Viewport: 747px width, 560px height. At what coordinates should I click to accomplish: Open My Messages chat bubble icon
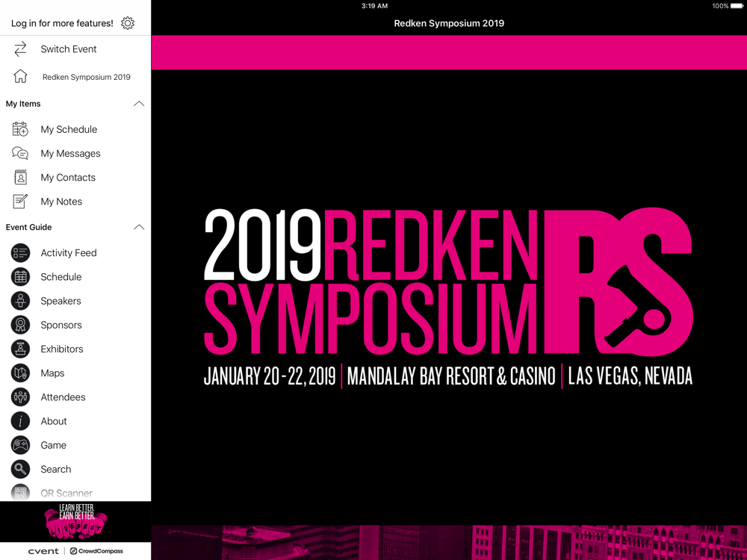pyautogui.click(x=20, y=154)
